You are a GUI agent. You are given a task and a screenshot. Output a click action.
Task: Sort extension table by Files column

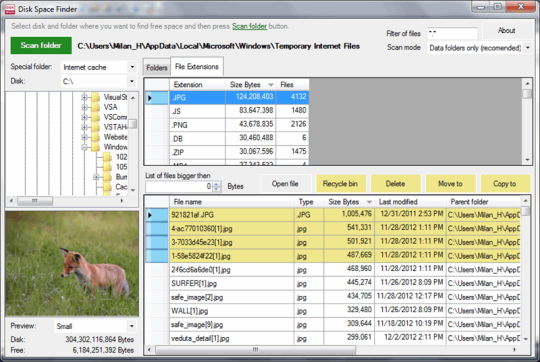point(292,84)
